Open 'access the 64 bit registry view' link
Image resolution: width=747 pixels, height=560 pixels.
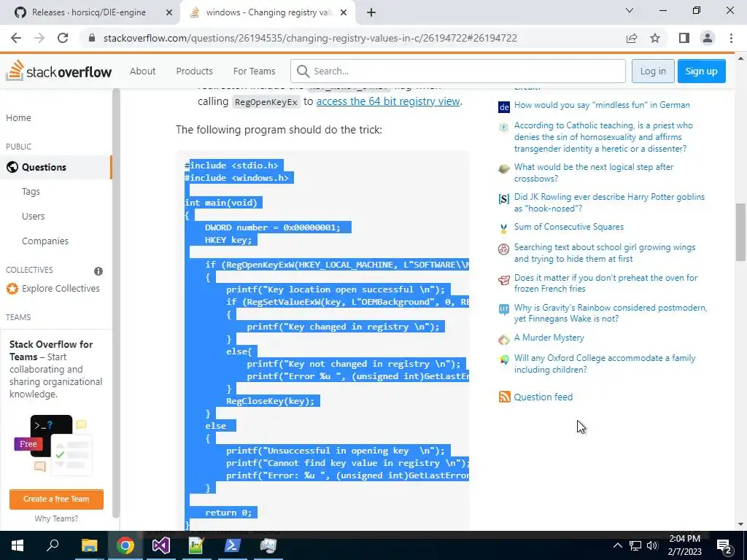coord(388,101)
